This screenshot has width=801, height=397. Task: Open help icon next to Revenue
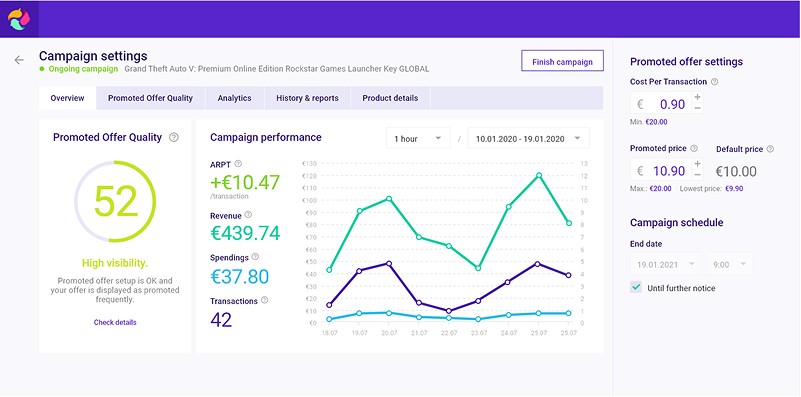tap(248, 215)
